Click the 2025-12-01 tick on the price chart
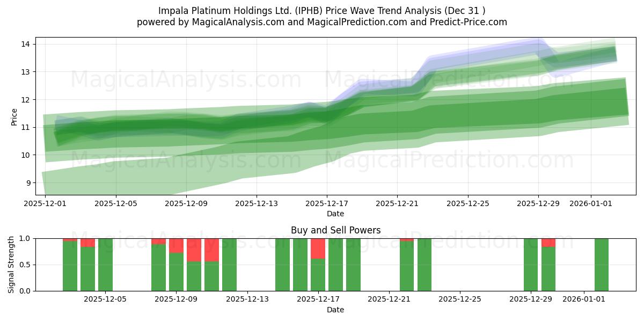 [45, 203]
